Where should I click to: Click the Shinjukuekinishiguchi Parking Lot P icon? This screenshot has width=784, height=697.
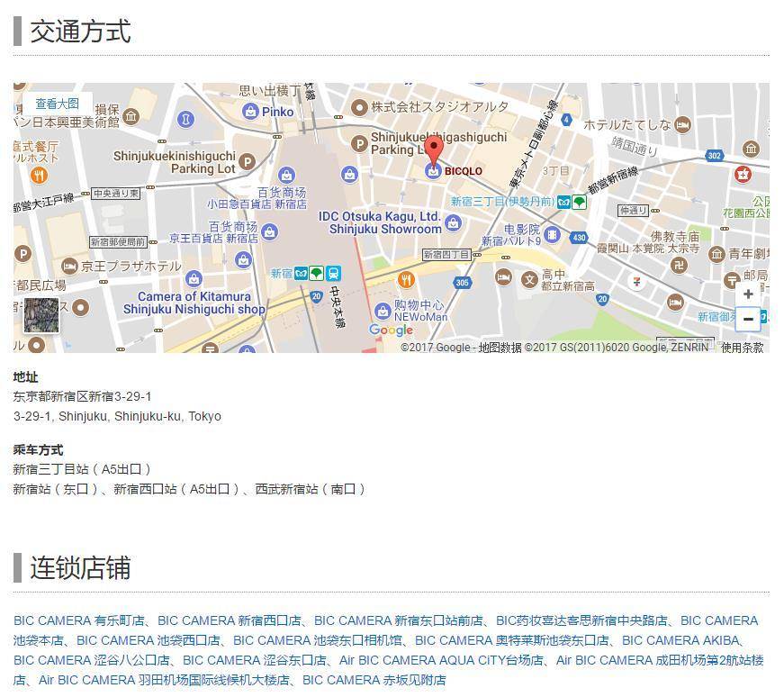[247, 161]
